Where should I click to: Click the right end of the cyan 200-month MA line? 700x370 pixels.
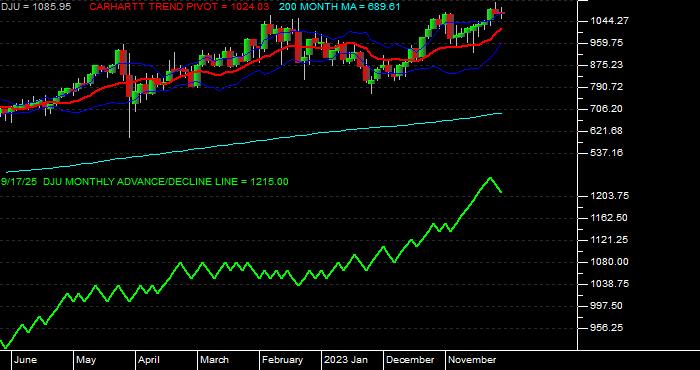tap(501, 113)
